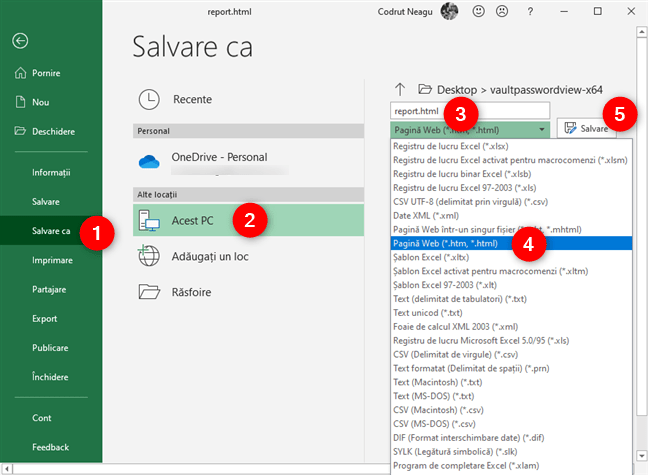Choose Text unicod (*.txt)
The width and height of the screenshot is (648, 475).
coord(511,313)
